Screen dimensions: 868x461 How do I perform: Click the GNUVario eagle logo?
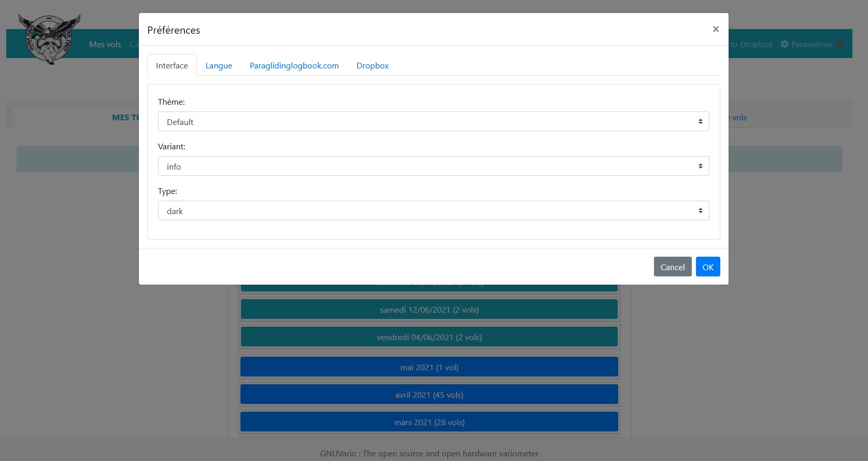point(50,39)
